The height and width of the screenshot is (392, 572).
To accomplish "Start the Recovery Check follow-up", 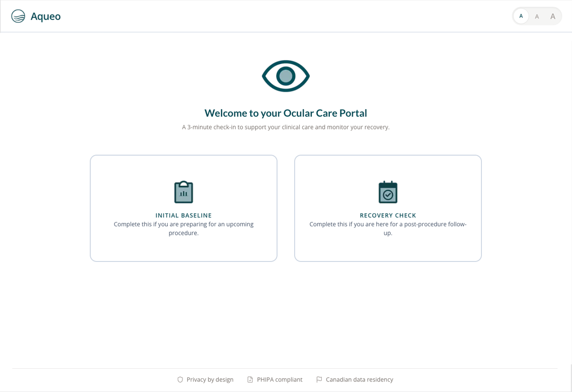I will pyautogui.click(x=388, y=208).
